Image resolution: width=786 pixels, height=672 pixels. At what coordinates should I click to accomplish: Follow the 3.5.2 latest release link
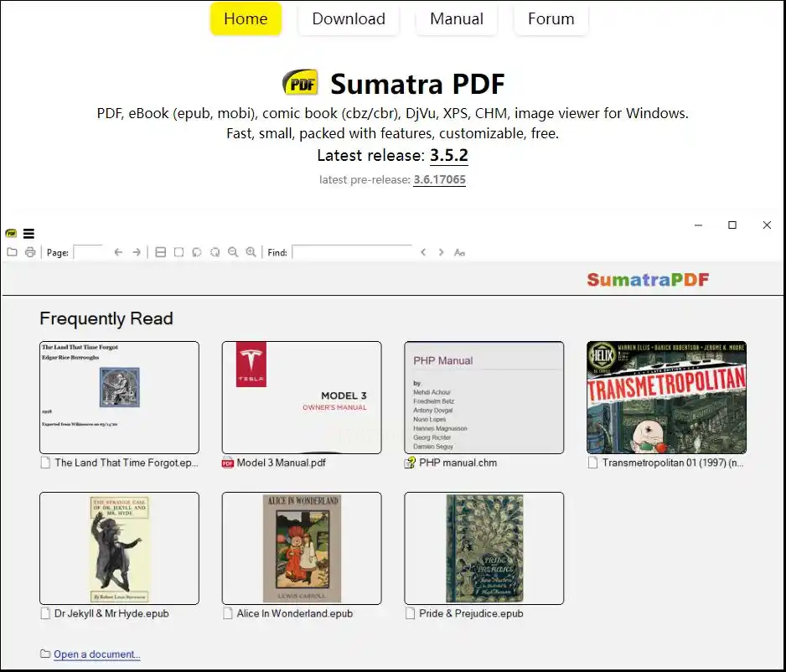pos(448,155)
